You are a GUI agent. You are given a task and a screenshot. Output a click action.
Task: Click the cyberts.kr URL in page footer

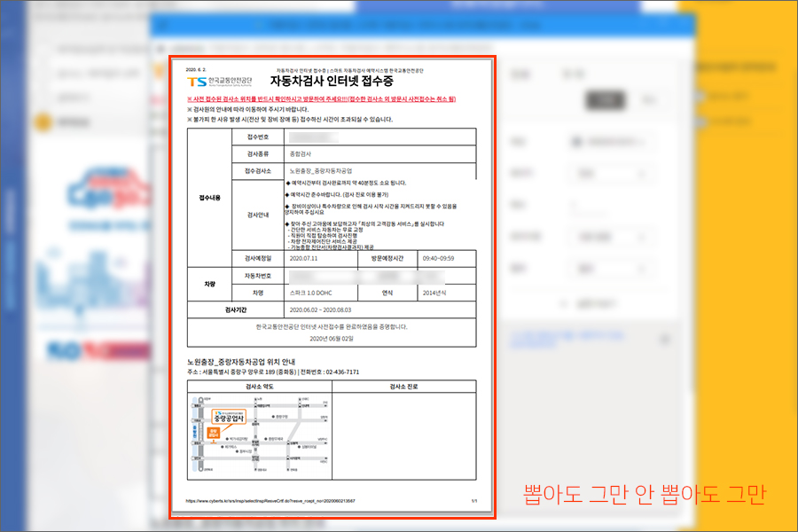tap(270, 501)
